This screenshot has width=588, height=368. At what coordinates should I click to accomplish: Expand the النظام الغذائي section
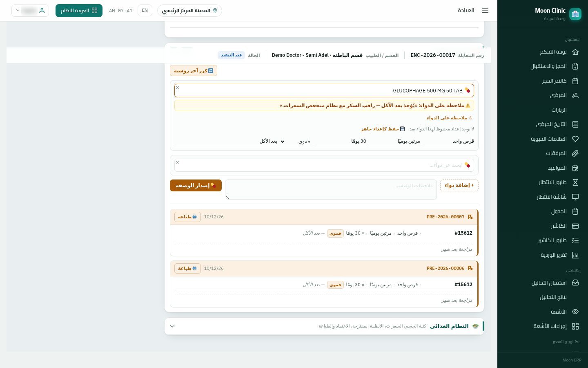pos(172,326)
